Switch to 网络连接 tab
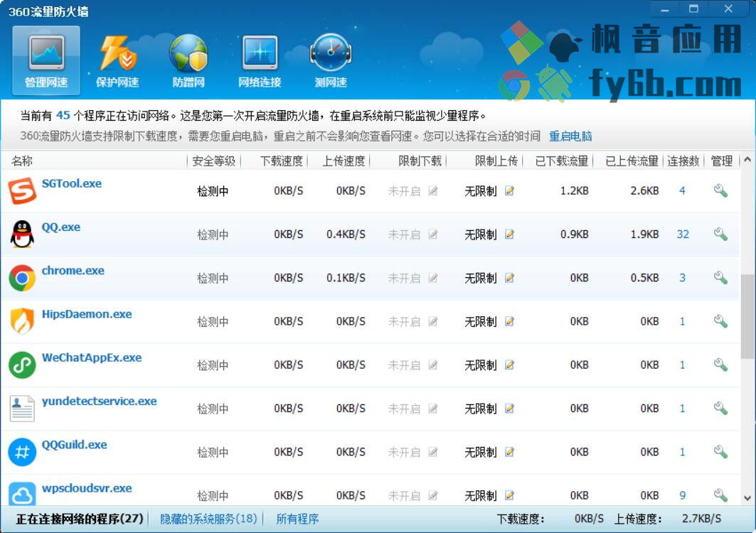This screenshot has width=756, height=533. (260, 60)
